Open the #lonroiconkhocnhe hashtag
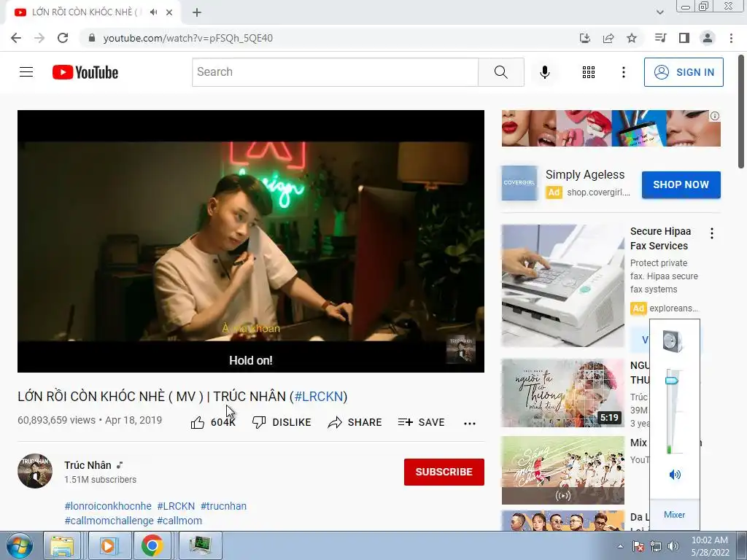Image resolution: width=747 pixels, height=560 pixels. click(108, 506)
